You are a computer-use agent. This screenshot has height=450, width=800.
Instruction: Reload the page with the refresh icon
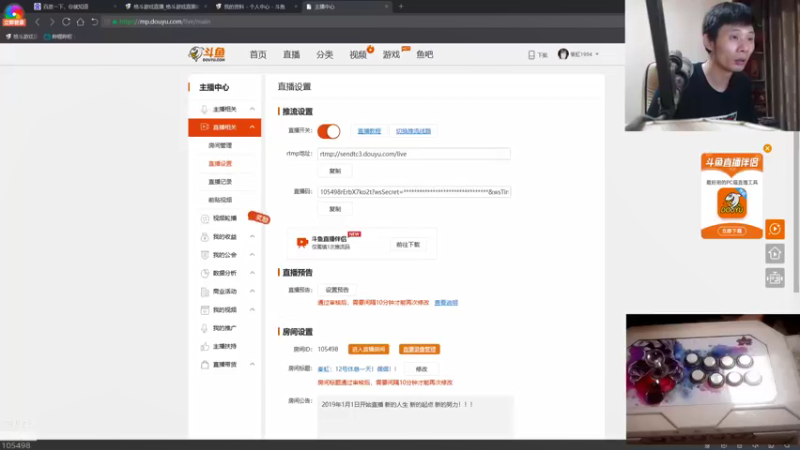tap(66, 22)
